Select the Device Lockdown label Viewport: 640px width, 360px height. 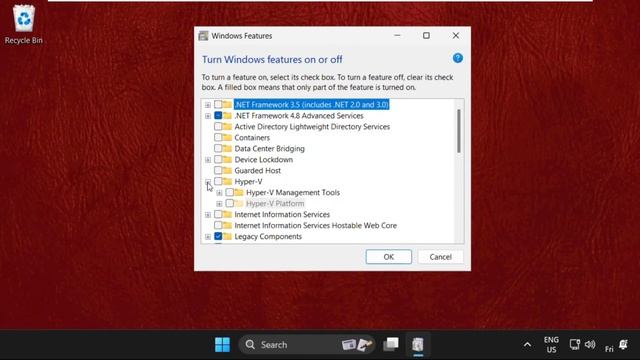pyautogui.click(x=263, y=160)
